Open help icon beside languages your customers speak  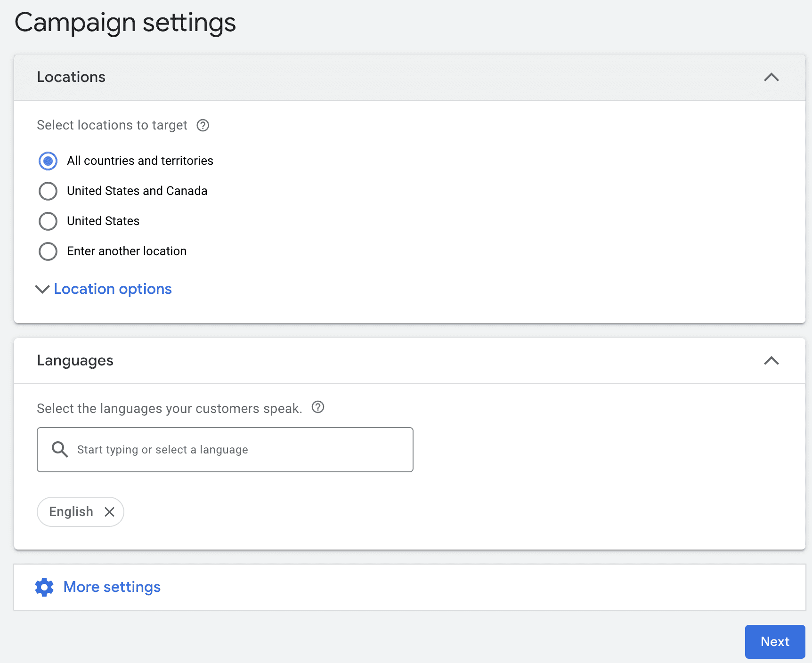pos(318,407)
